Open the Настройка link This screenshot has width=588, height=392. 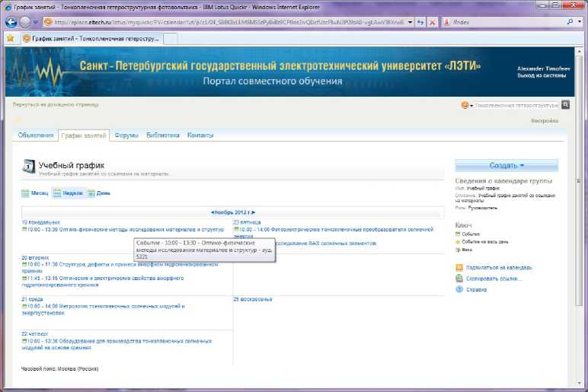[x=544, y=120]
